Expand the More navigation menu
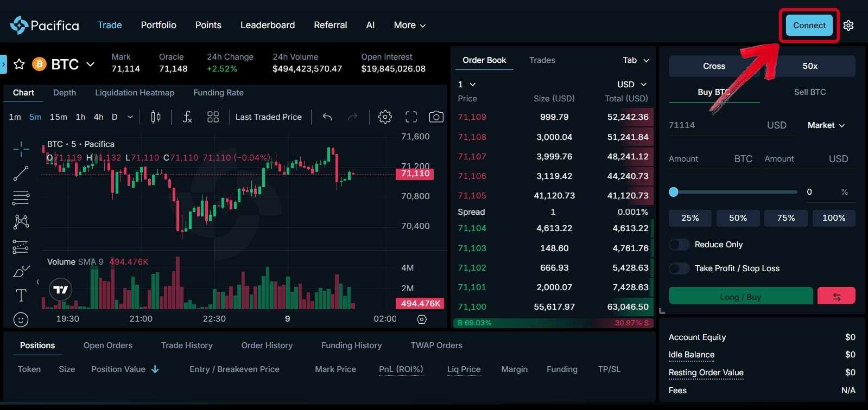This screenshot has height=410, width=868. (x=409, y=25)
